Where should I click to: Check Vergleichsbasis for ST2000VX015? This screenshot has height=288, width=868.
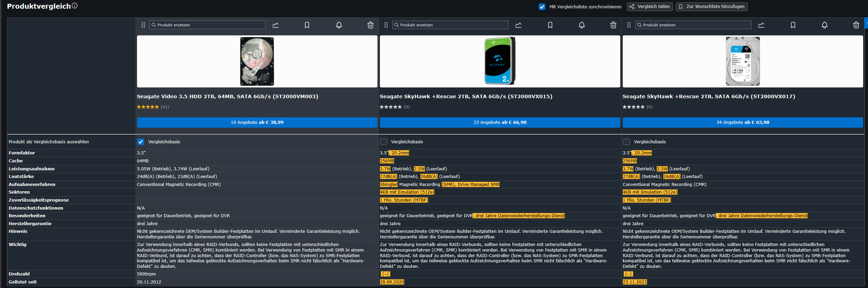point(384,142)
